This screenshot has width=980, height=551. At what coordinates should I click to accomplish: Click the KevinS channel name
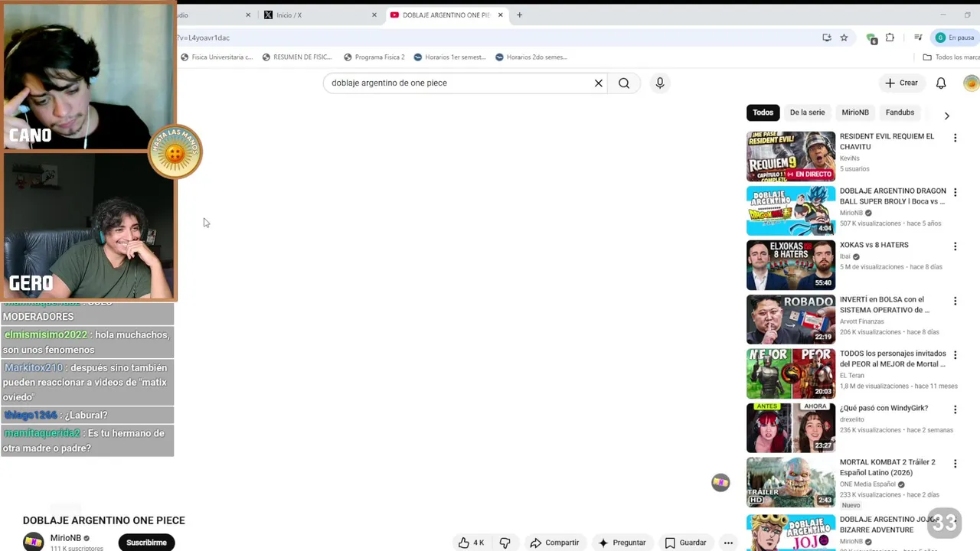coord(850,158)
